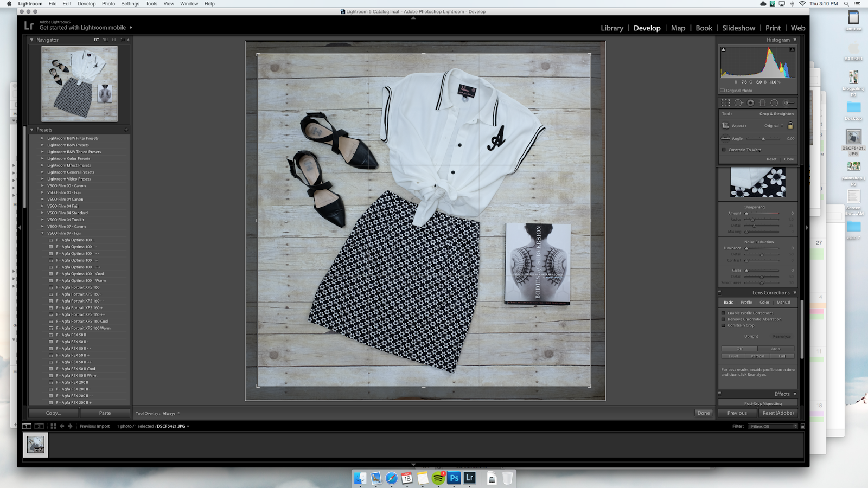Expand VSCO Film 04 Fuji presets folder
The width and height of the screenshot is (868, 488).
(x=42, y=206)
